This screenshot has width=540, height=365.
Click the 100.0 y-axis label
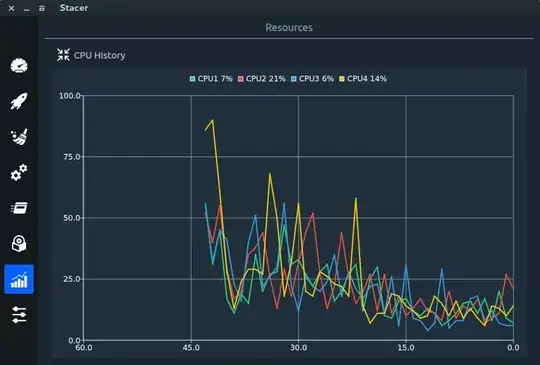[x=70, y=96]
